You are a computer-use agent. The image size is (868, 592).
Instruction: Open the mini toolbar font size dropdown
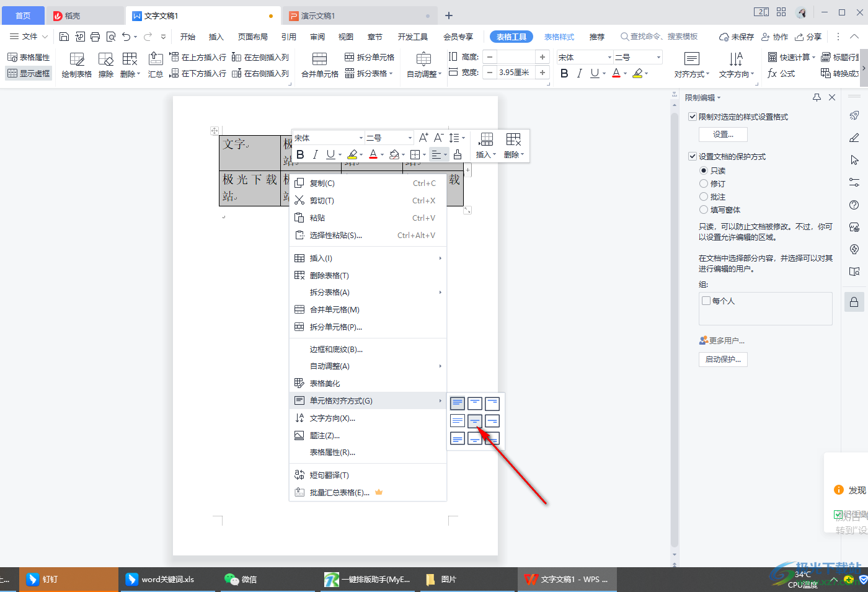(410, 138)
